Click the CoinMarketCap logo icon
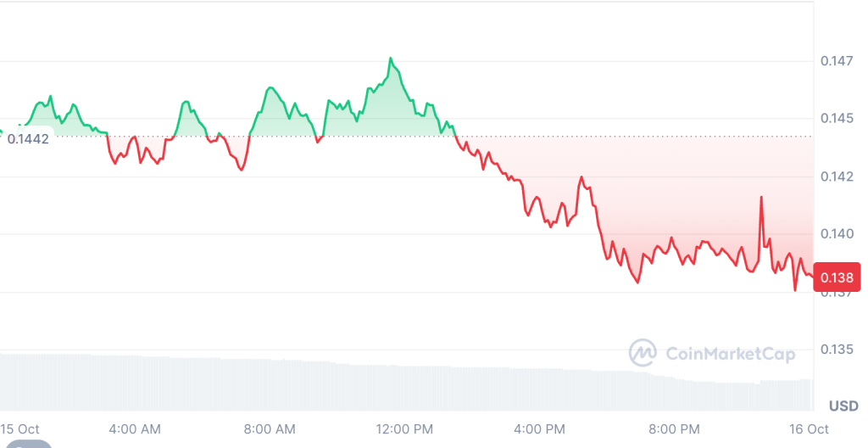Viewport: 868px width, 448px height. (642, 352)
